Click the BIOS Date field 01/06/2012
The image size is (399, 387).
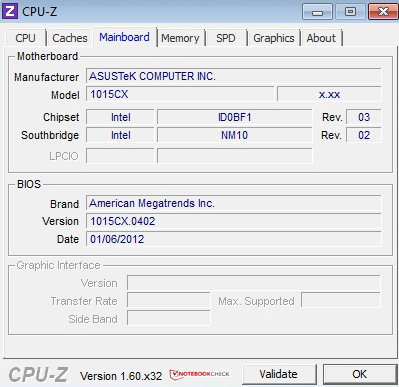point(233,239)
